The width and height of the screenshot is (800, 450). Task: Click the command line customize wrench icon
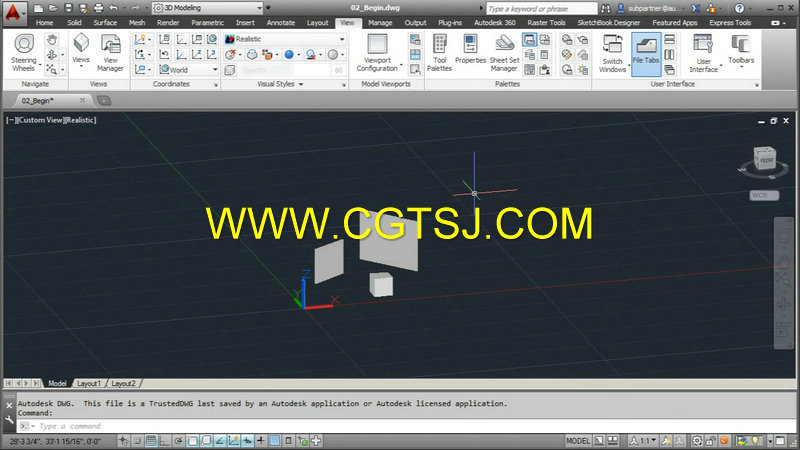point(9,420)
